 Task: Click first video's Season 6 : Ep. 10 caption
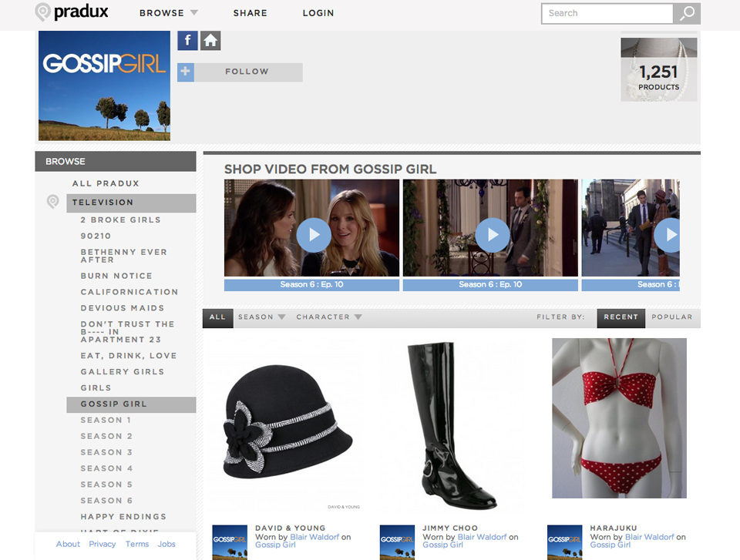point(311,284)
